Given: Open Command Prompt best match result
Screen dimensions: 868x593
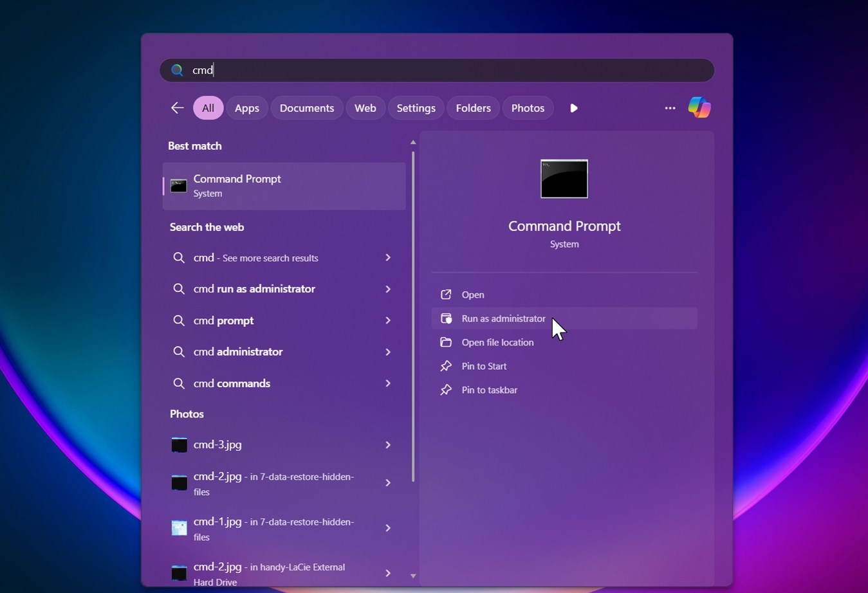Looking at the screenshot, I should point(284,186).
